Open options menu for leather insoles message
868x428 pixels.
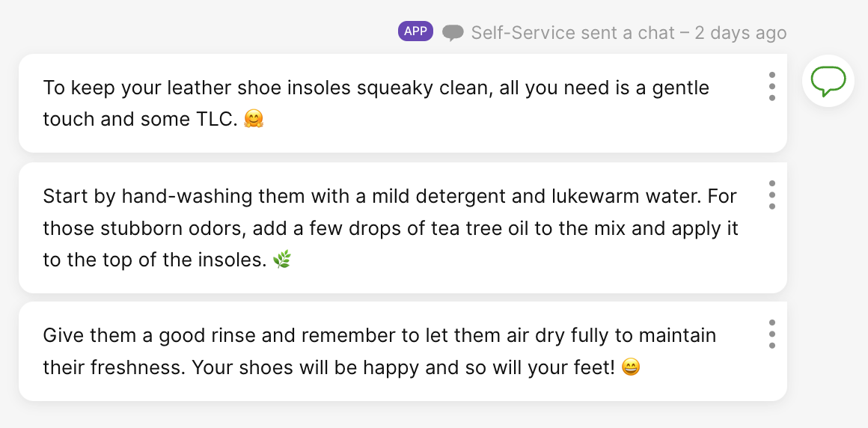coord(771,86)
